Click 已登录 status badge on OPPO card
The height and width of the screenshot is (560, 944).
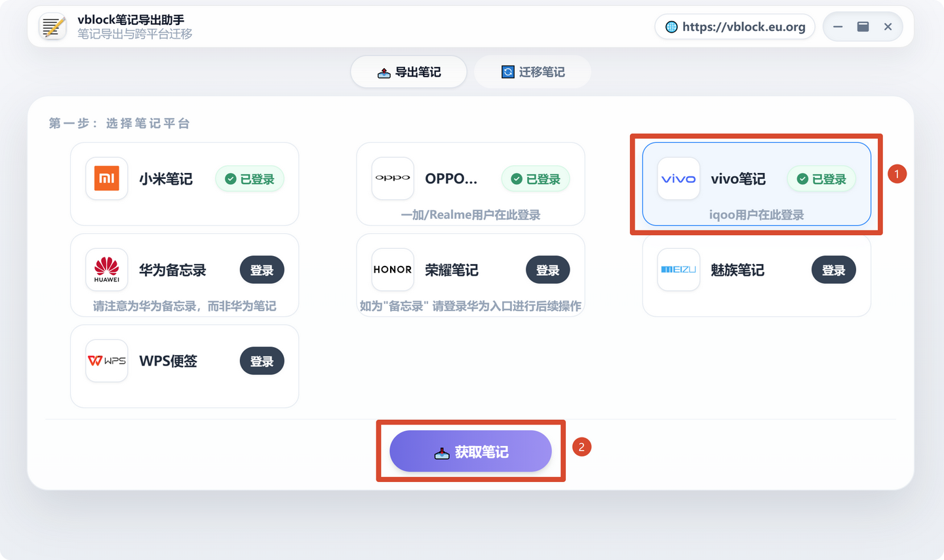536,179
